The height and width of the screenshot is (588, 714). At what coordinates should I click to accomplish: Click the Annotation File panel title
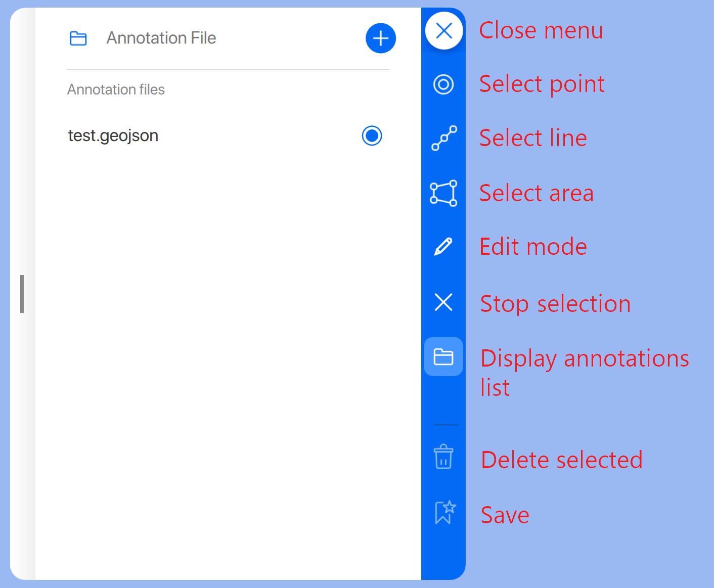point(161,38)
